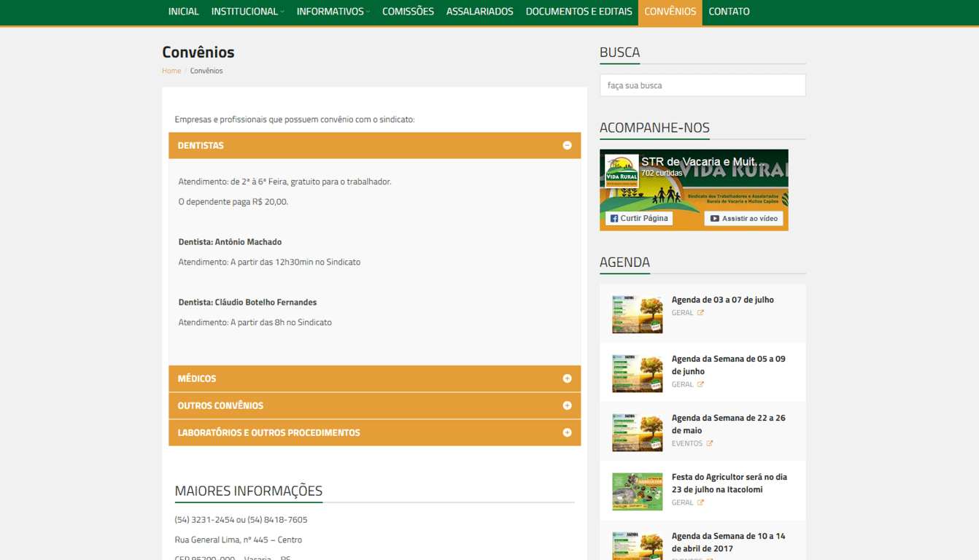Click EVENTOS category under 22 a 26 de maio
This screenshot has width=979, height=560.
coord(687,443)
